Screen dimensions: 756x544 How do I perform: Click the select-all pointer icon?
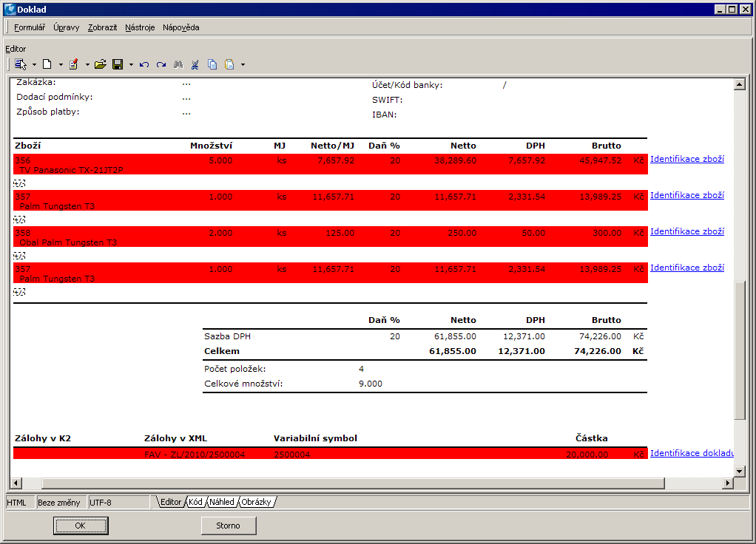(20, 64)
